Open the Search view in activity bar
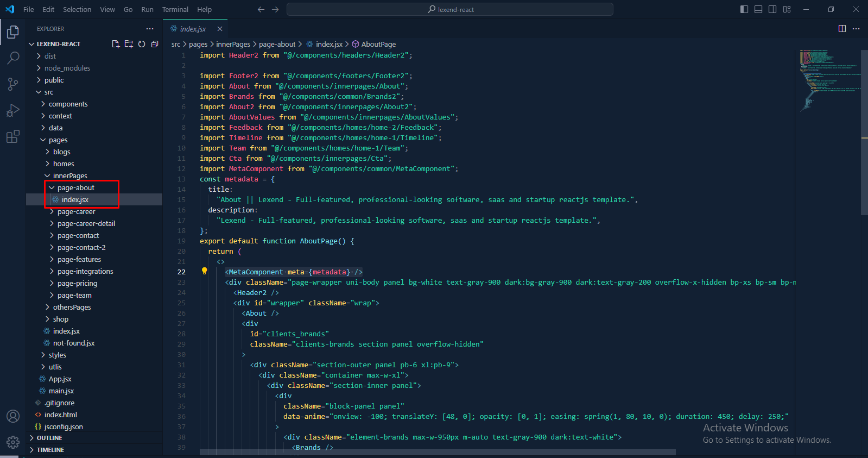The height and width of the screenshot is (458, 868). coord(13,58)
